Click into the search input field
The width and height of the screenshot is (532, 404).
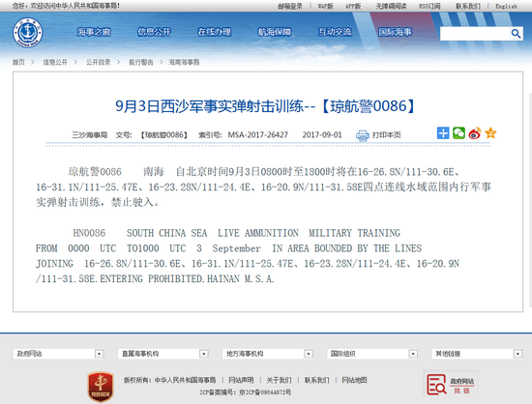coord(475,34)
